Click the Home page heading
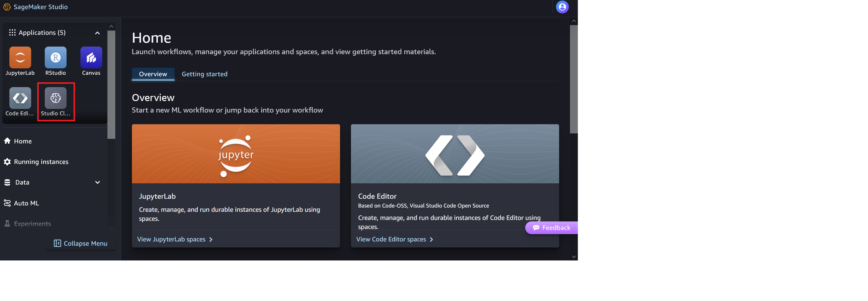Image resolution: width=868 pixels, height=301 pixels. pos(151,38)
